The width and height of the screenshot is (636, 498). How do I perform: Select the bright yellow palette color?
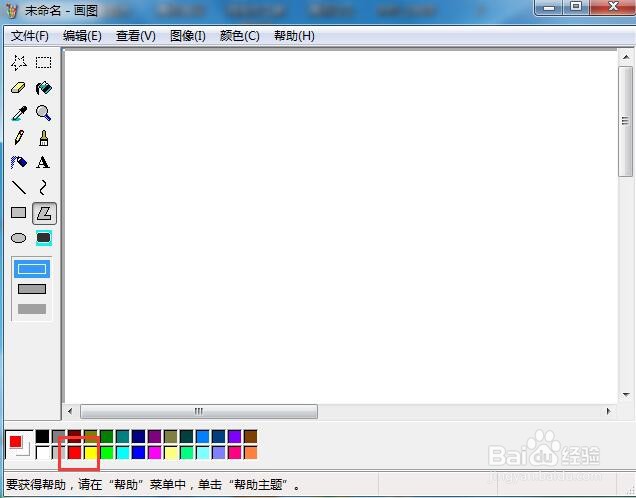click(x=90, y=452)
